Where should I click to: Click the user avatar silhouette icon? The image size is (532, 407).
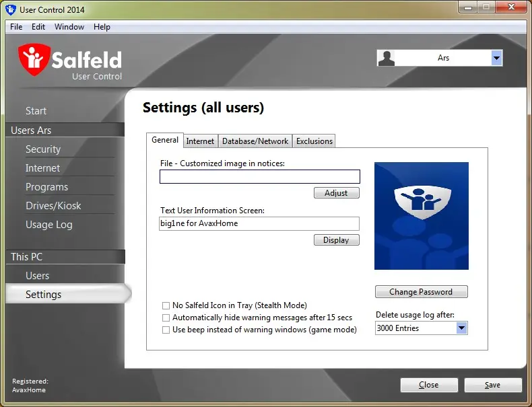click(386, 58)
